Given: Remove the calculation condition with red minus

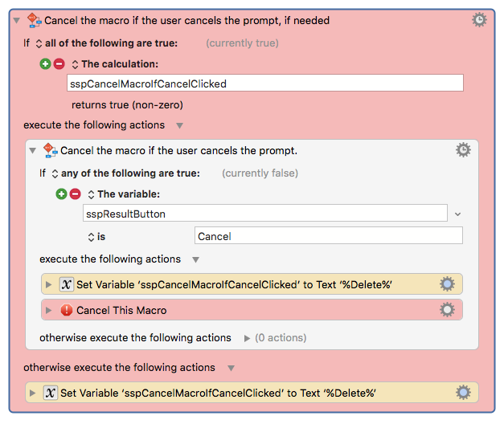Looking at the screenshot, I should pyautogui.click(x=59, y=64).
